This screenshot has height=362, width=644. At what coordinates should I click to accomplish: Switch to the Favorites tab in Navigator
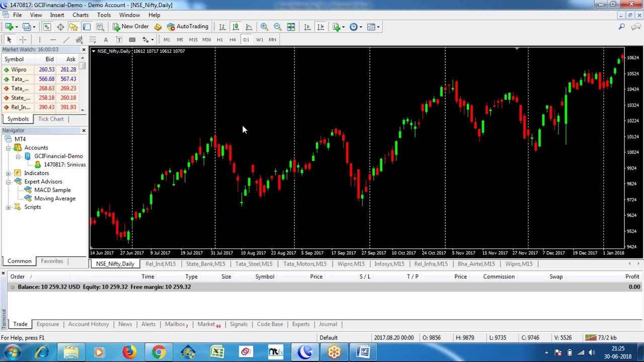(52, 261)
